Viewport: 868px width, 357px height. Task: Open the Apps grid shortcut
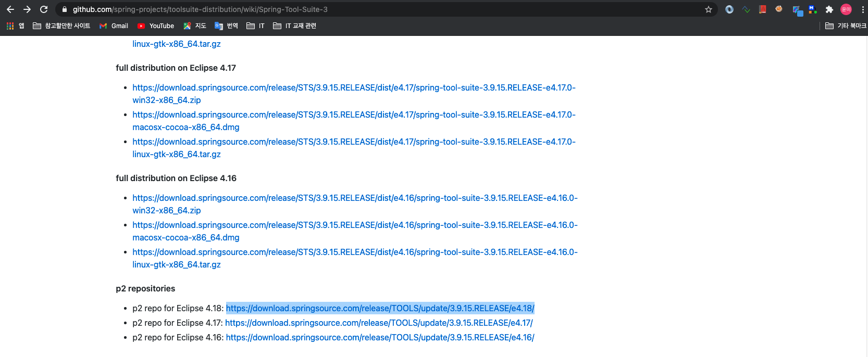click(15, 25)
